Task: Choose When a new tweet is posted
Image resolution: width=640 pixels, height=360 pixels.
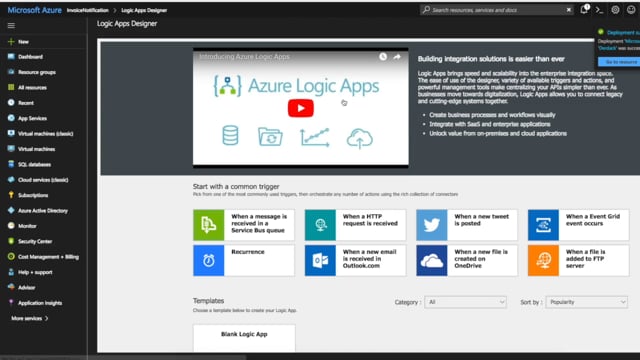Action: [x=467, y=225]
